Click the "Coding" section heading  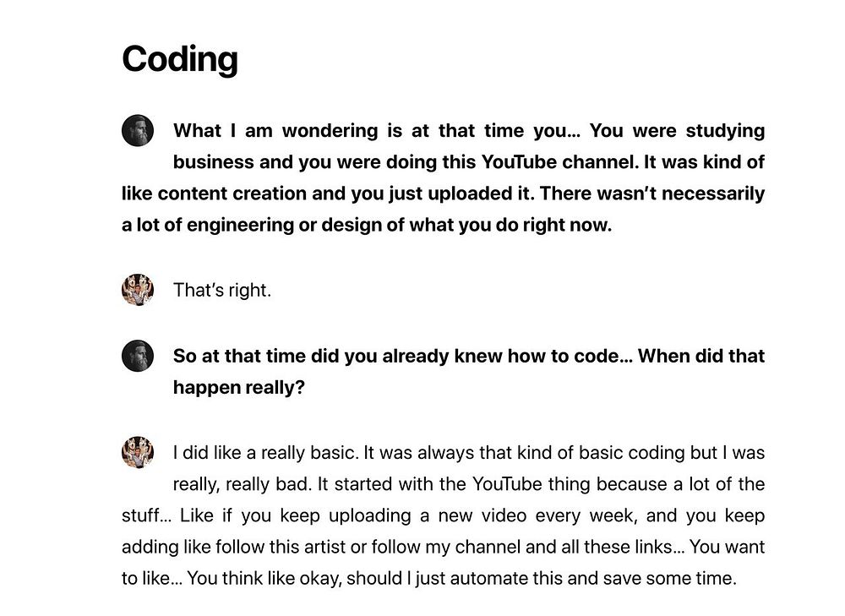pyautogui.click(x=180, y=59)
